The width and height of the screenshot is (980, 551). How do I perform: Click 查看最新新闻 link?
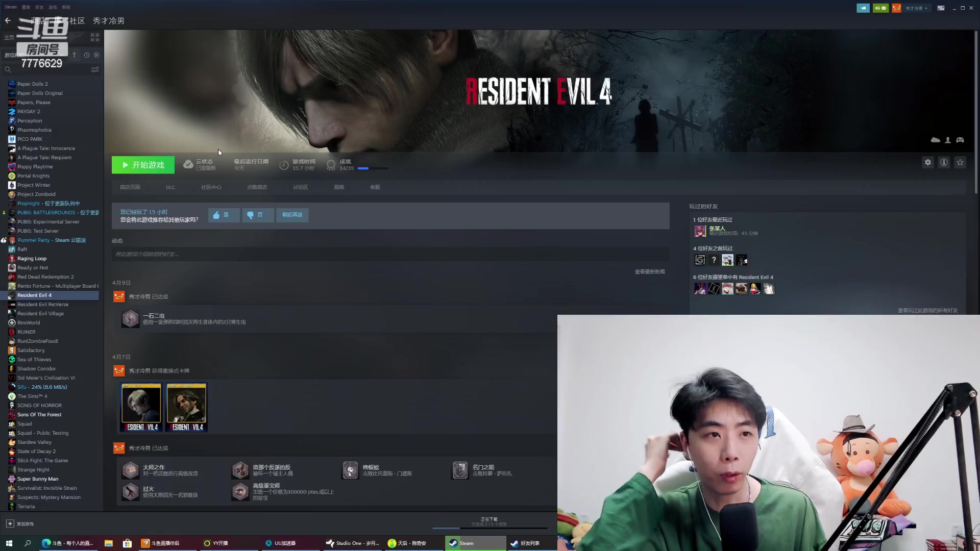(x=649, y=271)
